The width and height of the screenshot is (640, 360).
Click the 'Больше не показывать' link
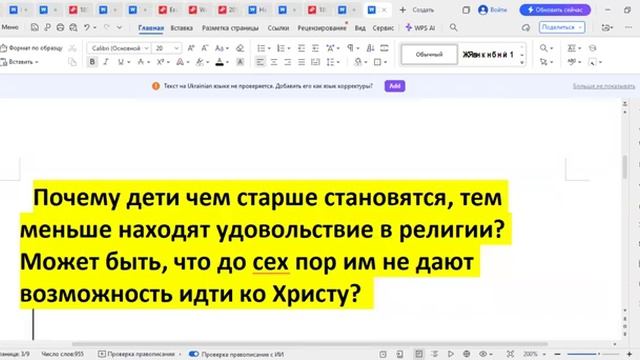coord(604,86)
